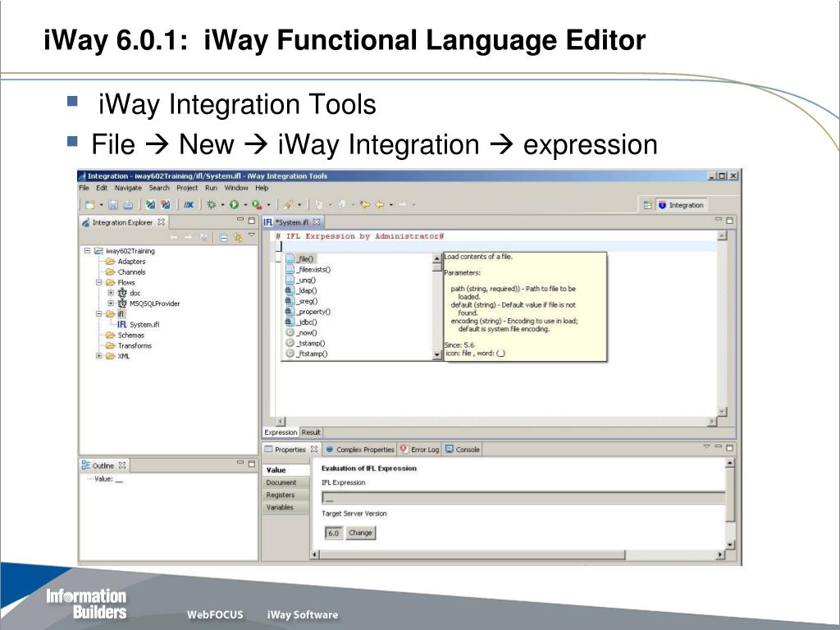Open the Error Log tab
Viewport: 840px width, 630px height.
tap(420, 450)
